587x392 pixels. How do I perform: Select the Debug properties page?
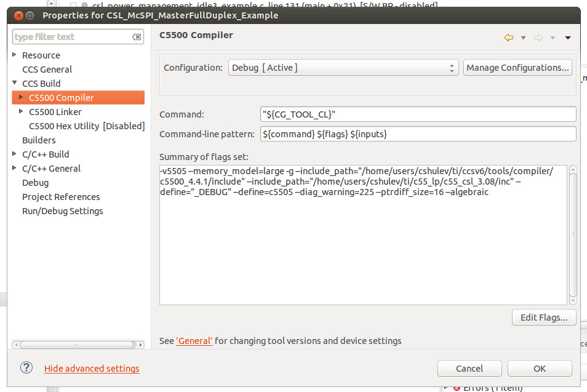[x=35, y=183]
